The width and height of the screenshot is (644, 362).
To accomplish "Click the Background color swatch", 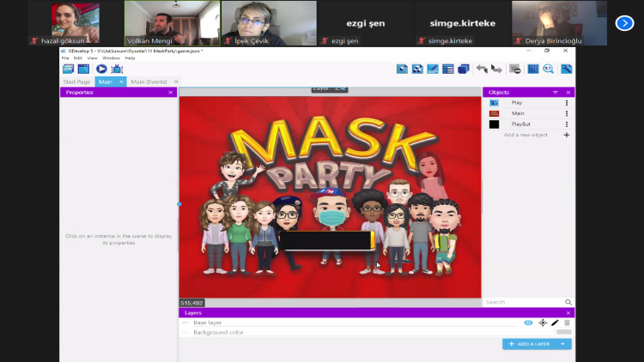I will point(563,332).
